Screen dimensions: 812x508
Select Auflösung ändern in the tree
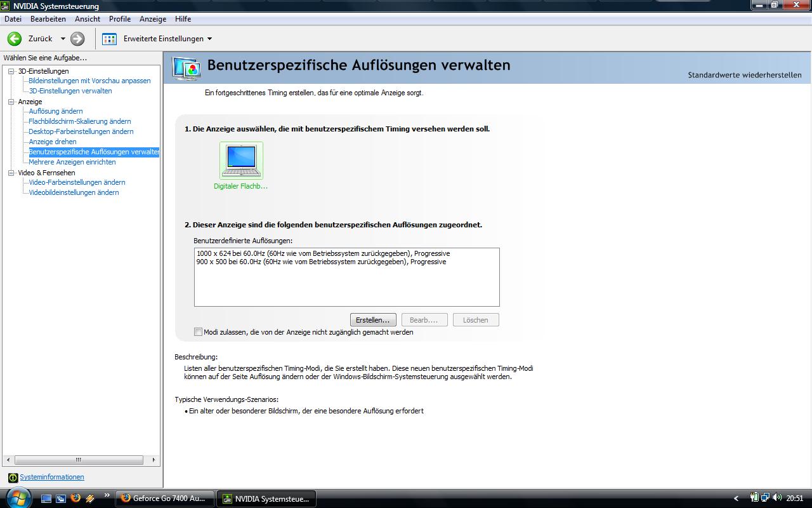56,111
